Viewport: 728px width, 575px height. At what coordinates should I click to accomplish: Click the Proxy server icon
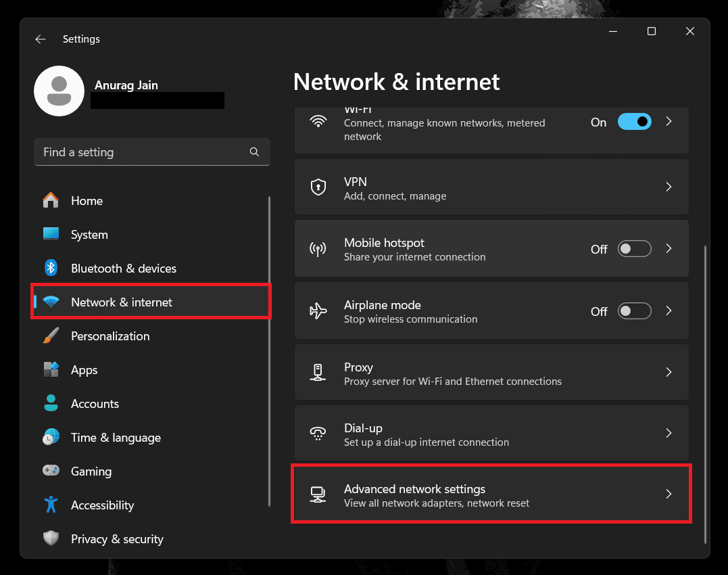318,373
